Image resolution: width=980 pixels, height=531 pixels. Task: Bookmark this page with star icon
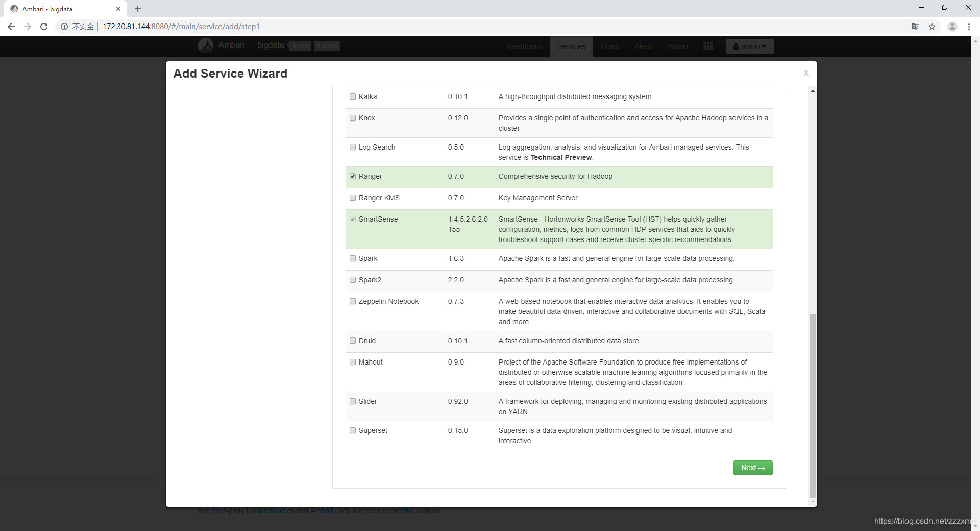click(932, 27)
